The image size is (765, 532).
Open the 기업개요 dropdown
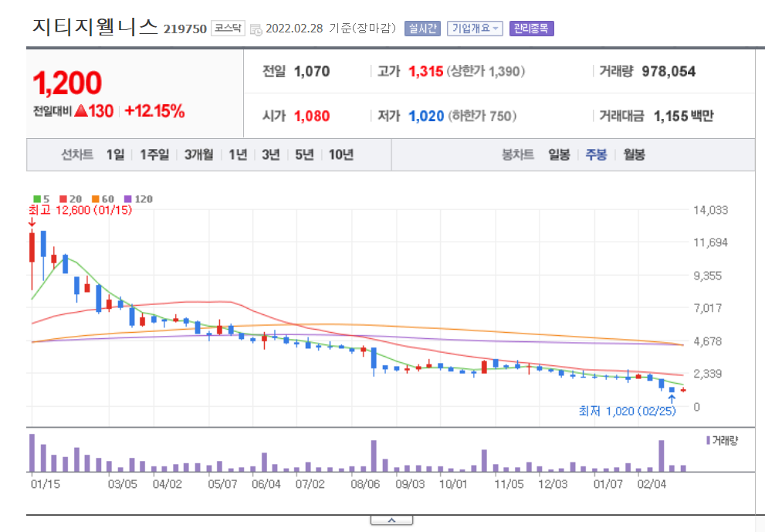(475, 29)
